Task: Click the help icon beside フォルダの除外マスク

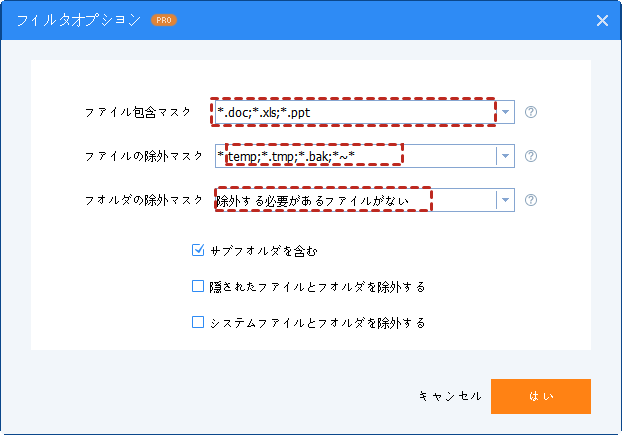Action: coord(531,200)
